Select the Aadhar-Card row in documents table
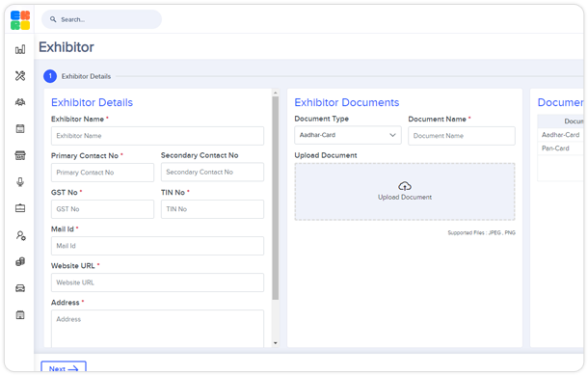This screenshot has width=588, height=376. click(x=561, y=135)
